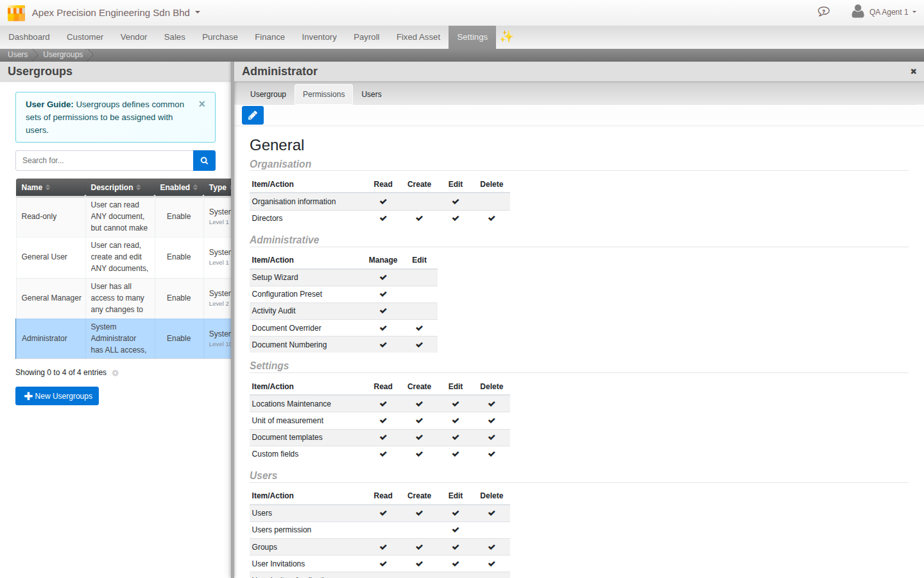Viewport: 924px width, 578px height.
Task: Open the Fixed Asset menu
Action: [x=418, y=37]
